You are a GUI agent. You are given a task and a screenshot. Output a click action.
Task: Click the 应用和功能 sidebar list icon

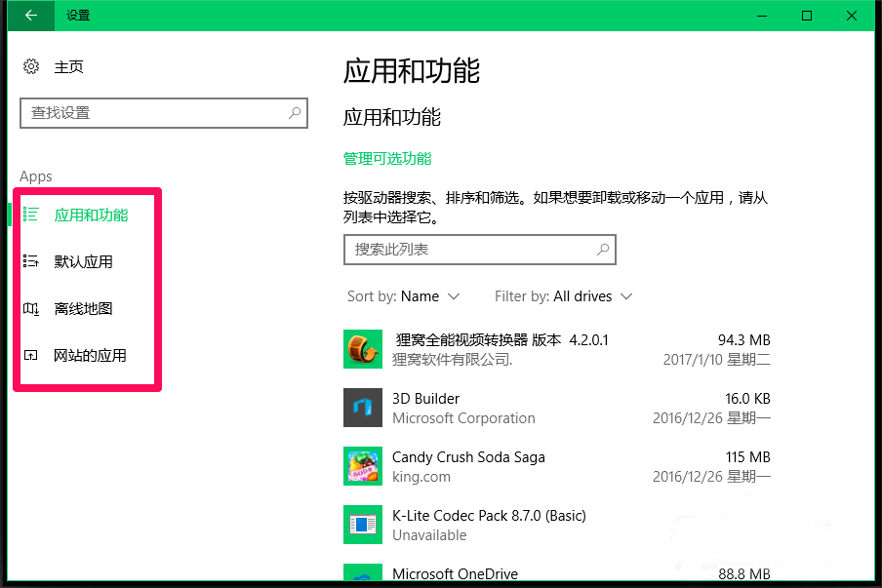(31, 215)
